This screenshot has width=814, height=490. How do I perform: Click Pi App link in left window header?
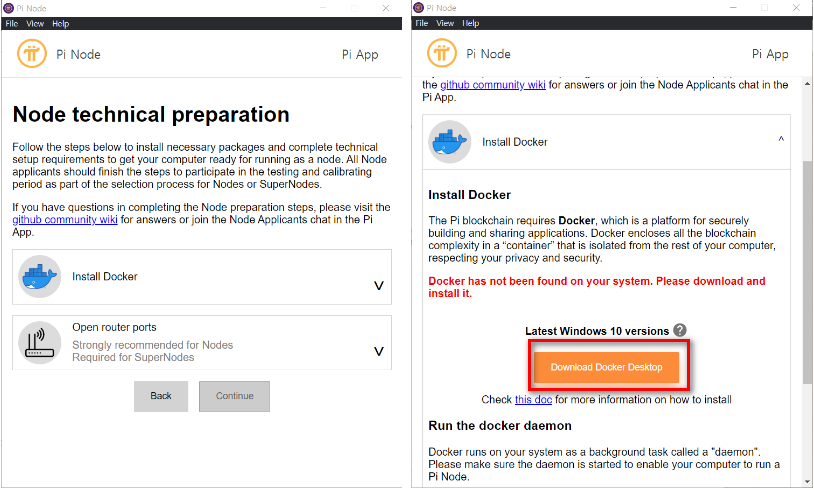pos(360,55)
